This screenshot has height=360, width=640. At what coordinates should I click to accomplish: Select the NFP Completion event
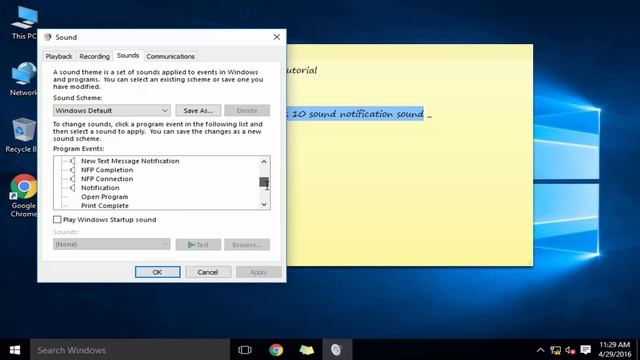tap(107, 170)
